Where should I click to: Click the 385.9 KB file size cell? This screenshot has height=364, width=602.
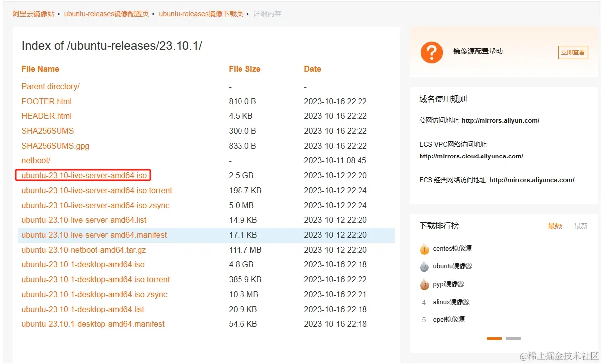(245, 279)
